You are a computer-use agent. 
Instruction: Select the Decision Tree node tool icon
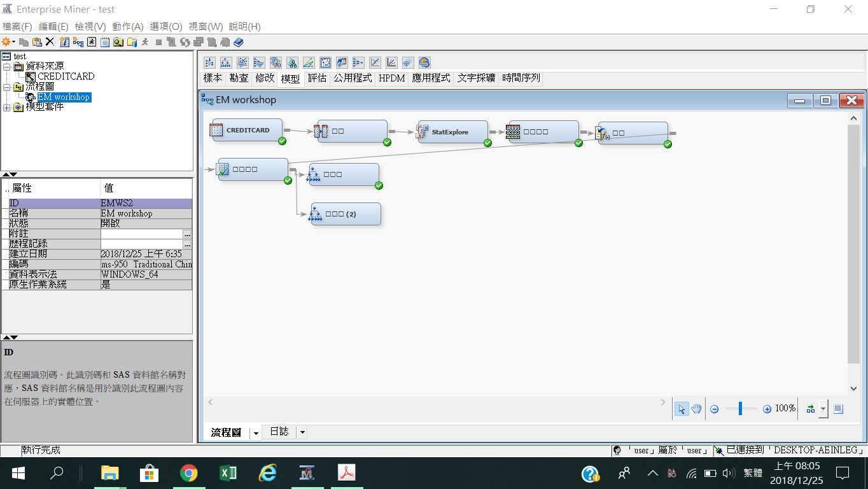click(225, 62)
